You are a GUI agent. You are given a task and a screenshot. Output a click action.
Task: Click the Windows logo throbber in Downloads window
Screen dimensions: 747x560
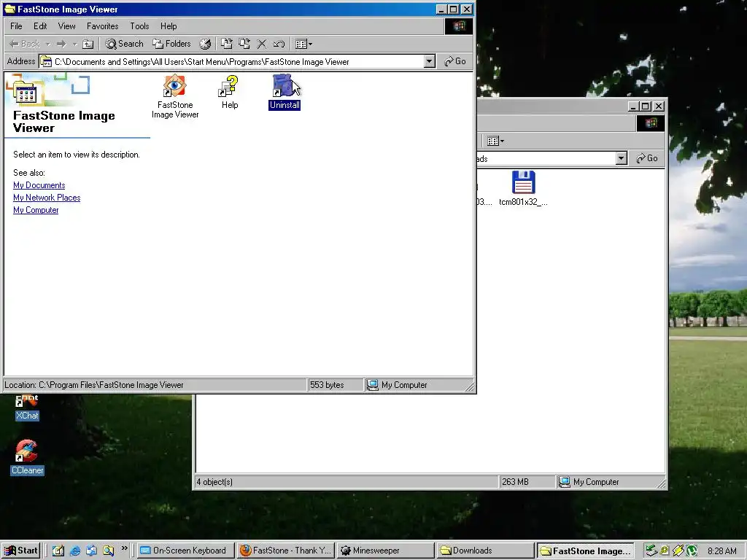point(651,123)
